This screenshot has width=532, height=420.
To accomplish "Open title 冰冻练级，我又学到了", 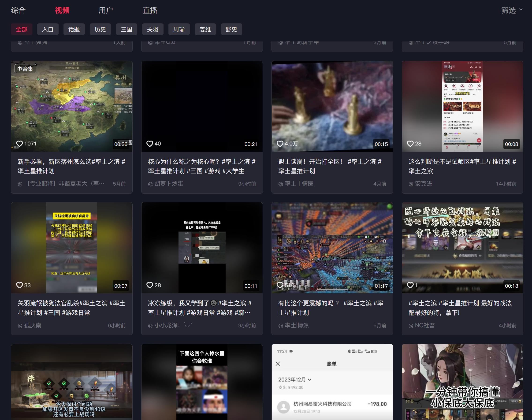I will (200, 308).
